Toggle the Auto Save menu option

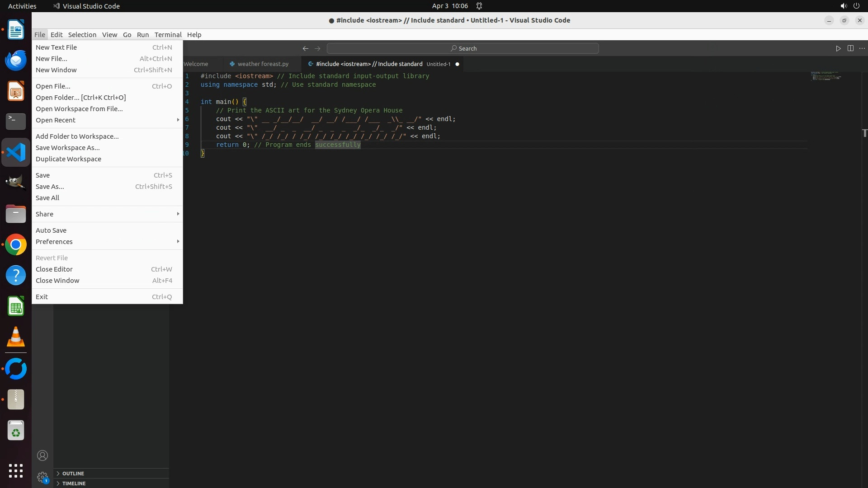pos(51,230)
